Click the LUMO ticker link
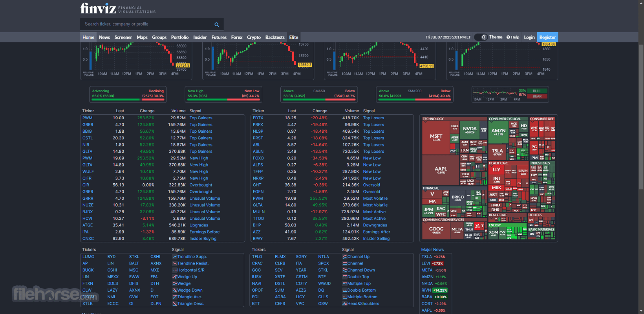The width and height of the screenshot is (644, 314). (x=88, y=257)
